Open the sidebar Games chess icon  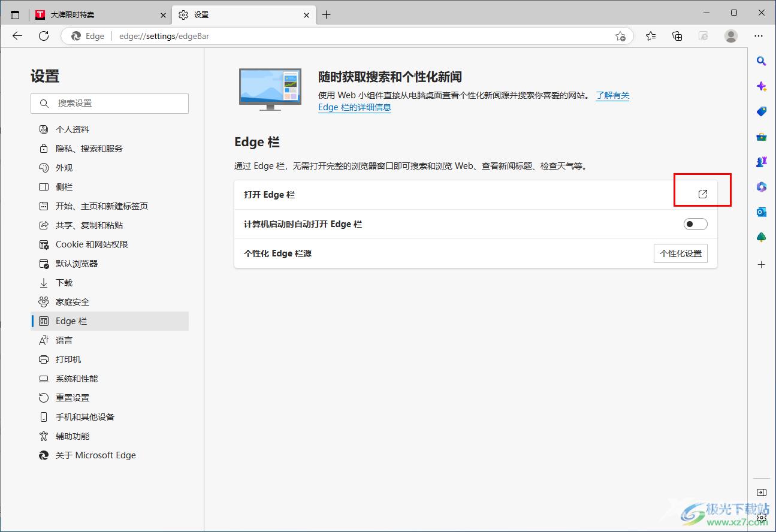pyautogui.click(x=762, y=162)
